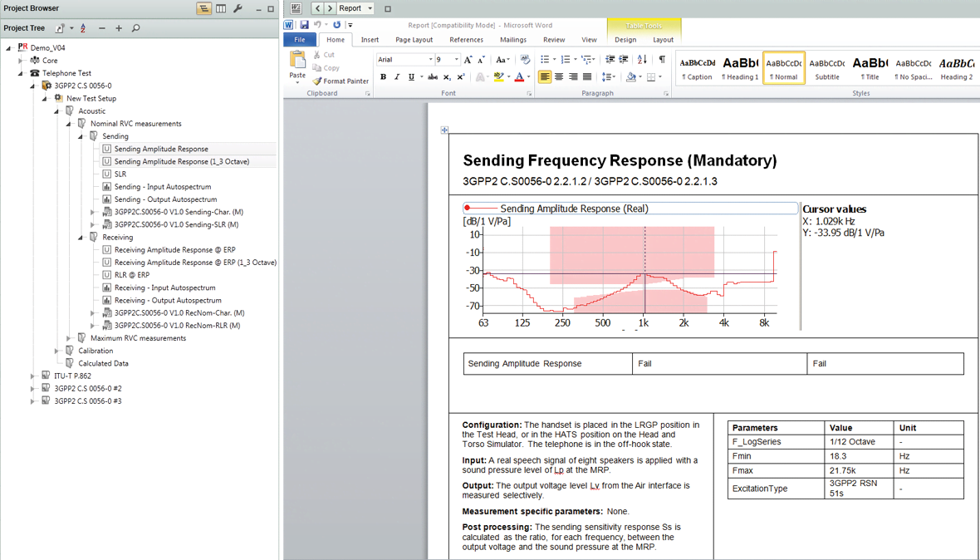Sort the project tree alphabetically
Screen dimensions: 980x560
pos(83,28)
